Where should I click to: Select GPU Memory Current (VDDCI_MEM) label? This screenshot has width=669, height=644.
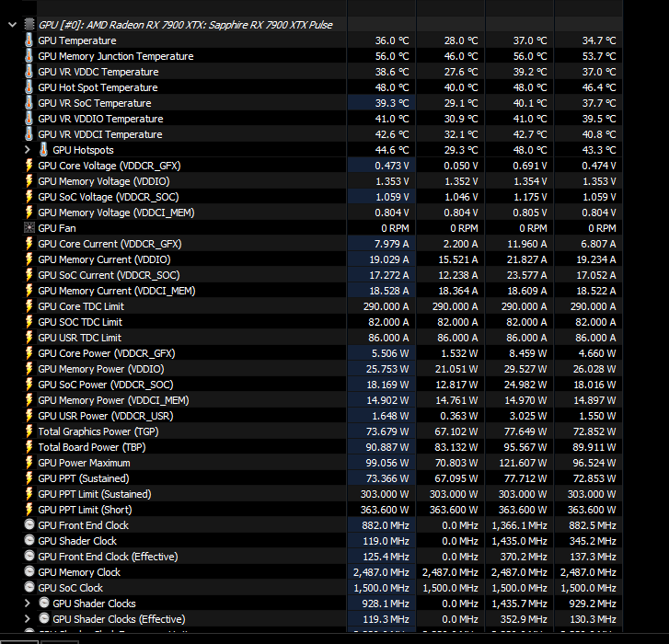point(117,291)
